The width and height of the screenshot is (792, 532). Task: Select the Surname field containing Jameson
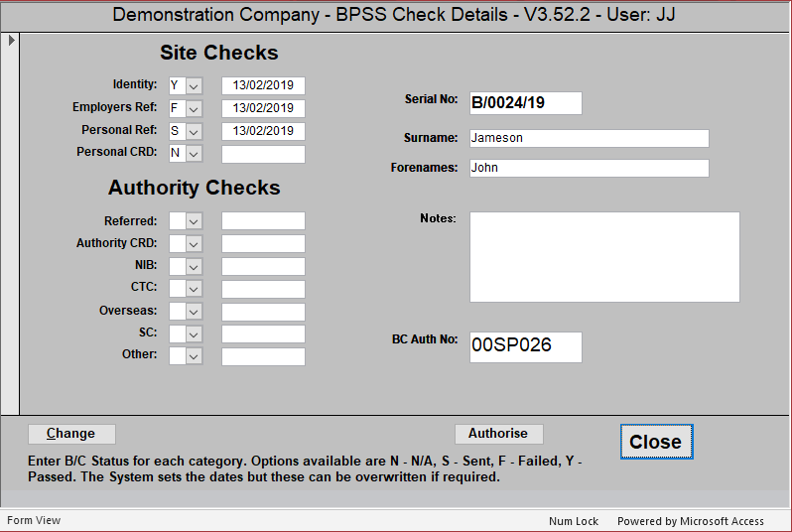590,138
